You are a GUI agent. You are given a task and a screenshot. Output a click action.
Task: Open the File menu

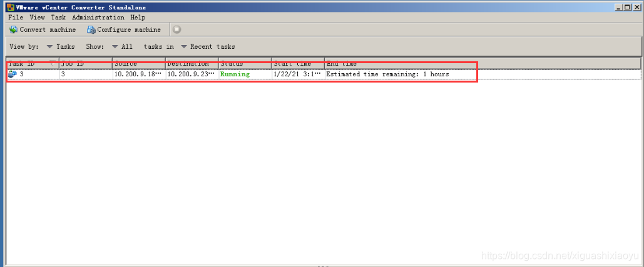[x=16, y=18]
